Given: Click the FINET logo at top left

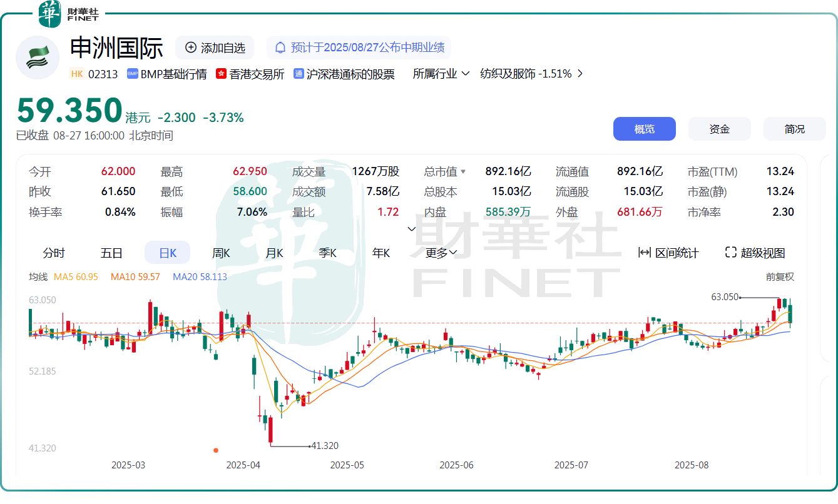Looking at the screenshot, I should [69, 14].
